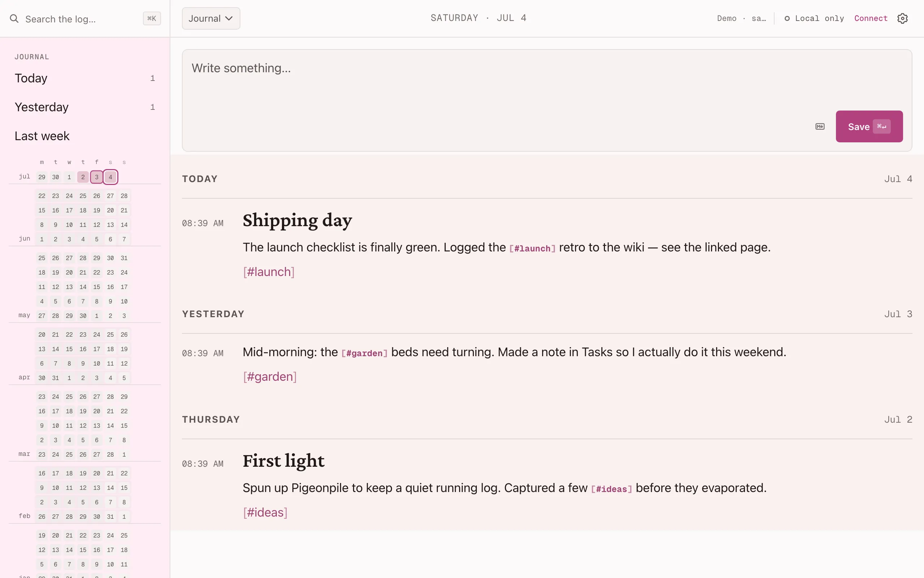Click the Demo account label in the header
The height and width of the screenshot is (578, 924).
(x=741, y=18)
